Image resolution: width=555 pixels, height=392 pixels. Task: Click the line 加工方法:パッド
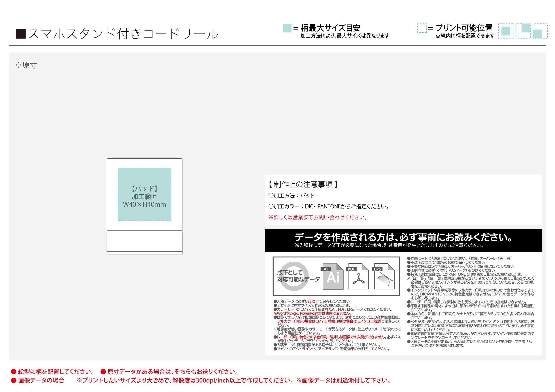point(291,195)
